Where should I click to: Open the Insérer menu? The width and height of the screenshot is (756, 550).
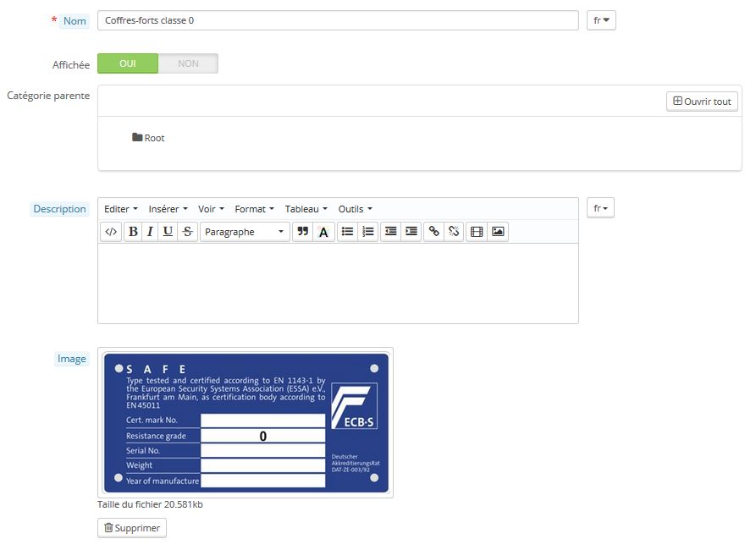click(168, 209)
